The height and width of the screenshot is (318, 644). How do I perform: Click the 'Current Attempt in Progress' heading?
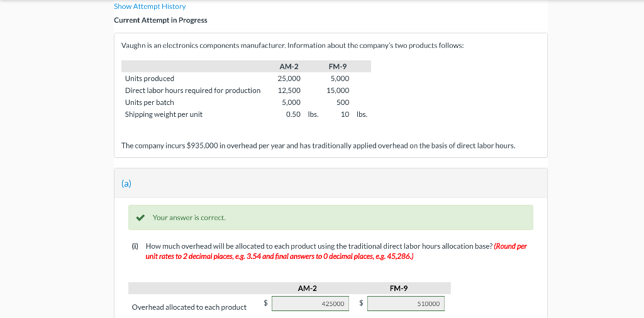click(x=160, y=20)
